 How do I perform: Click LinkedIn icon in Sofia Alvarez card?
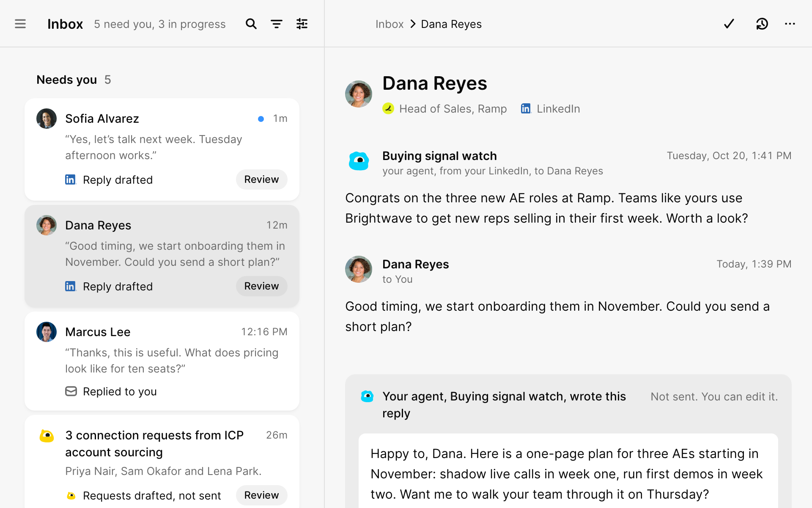70,179
